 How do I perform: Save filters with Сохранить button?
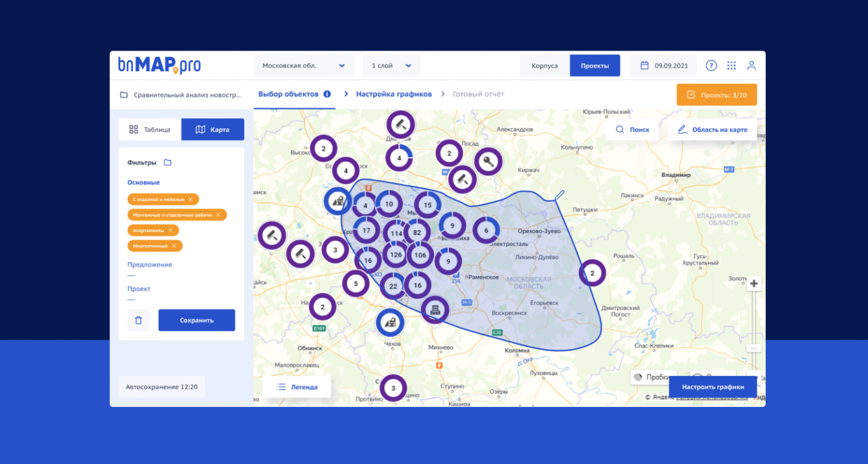pos(197,320)
